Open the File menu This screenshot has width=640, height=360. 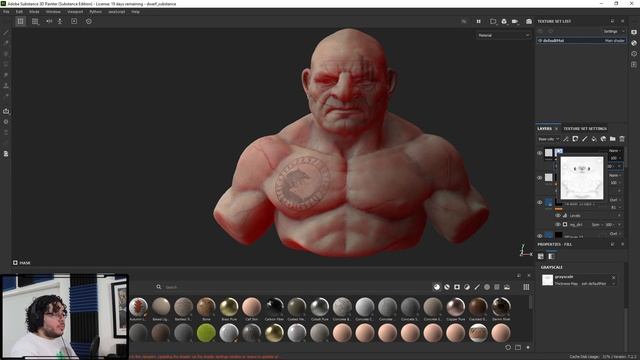[6, 12]
